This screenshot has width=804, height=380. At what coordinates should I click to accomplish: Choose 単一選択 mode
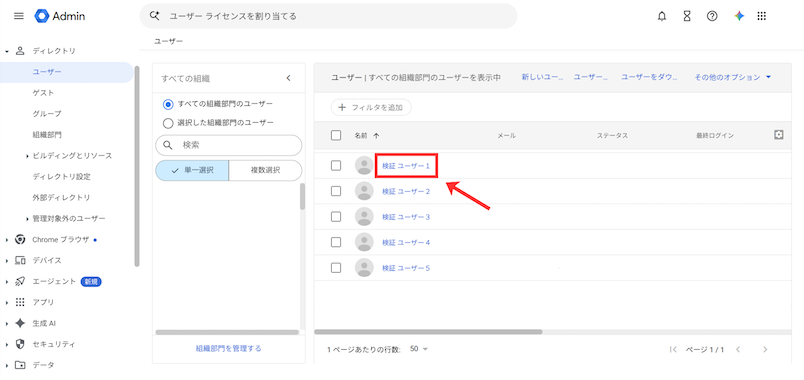click(192, 170)
